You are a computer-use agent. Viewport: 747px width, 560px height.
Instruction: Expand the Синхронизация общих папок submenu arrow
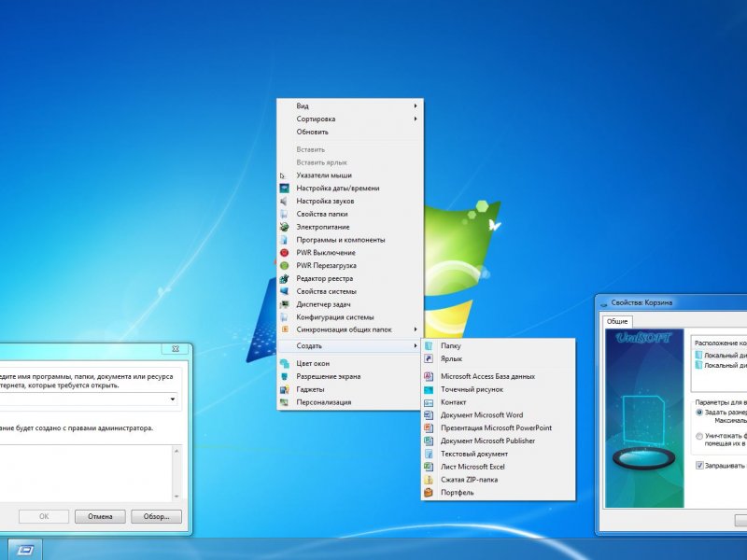tap(416, 329)
